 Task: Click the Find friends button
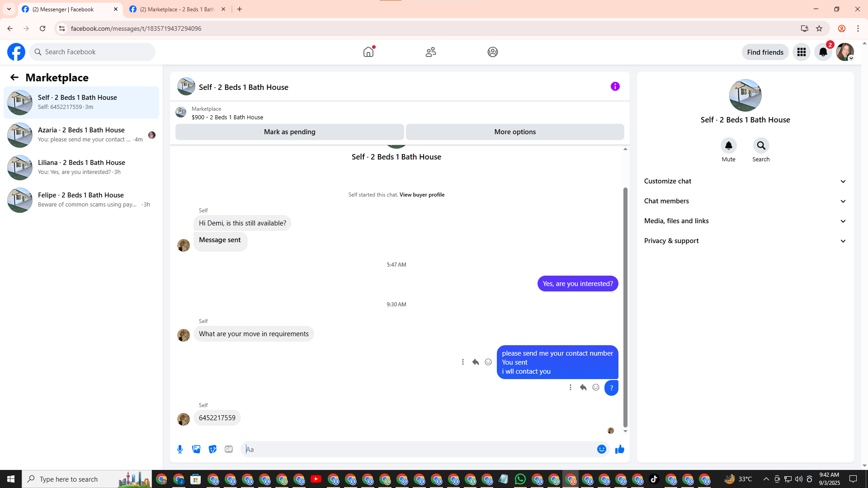point(765,52)
